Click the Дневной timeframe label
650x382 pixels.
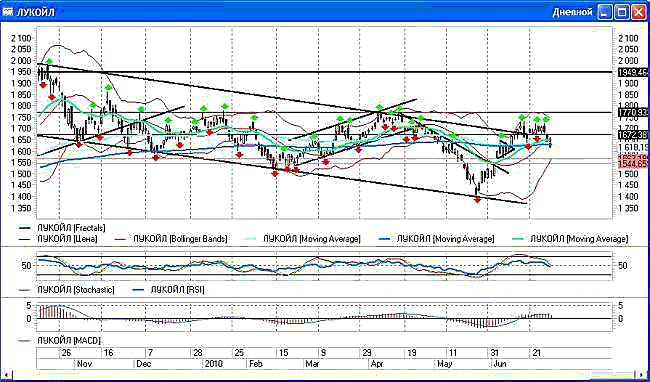pyautogui.click(x=572, y=12)
